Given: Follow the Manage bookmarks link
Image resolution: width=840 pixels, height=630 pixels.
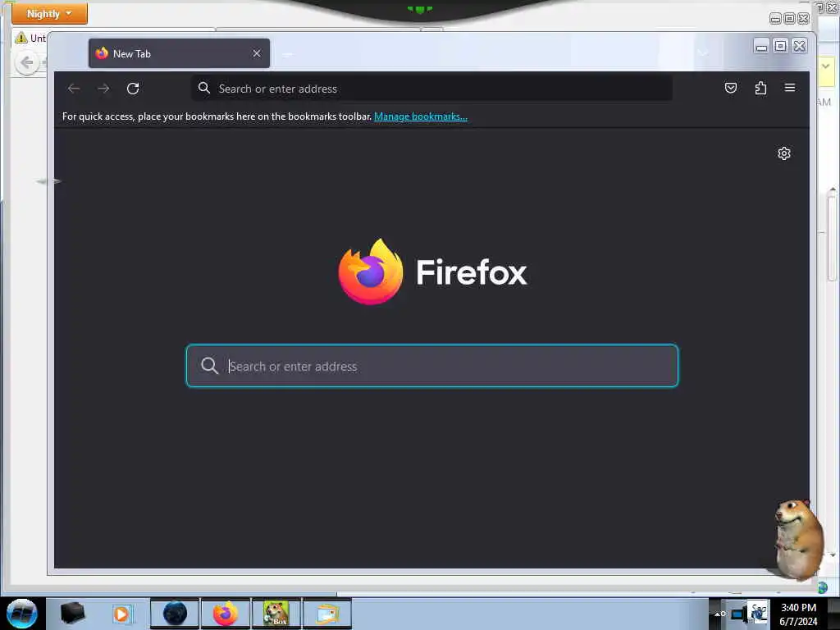Looking at the screenshot, I should click(421, 116).
